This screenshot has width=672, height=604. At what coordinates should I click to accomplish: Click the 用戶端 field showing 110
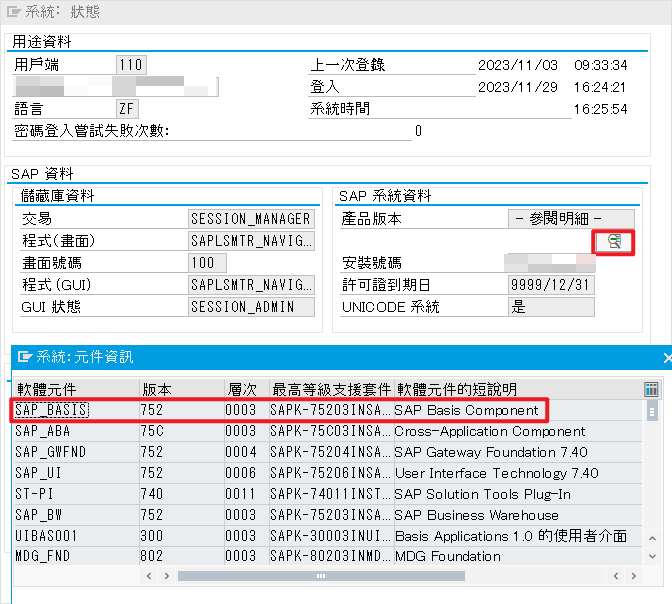tap(131, 65)
